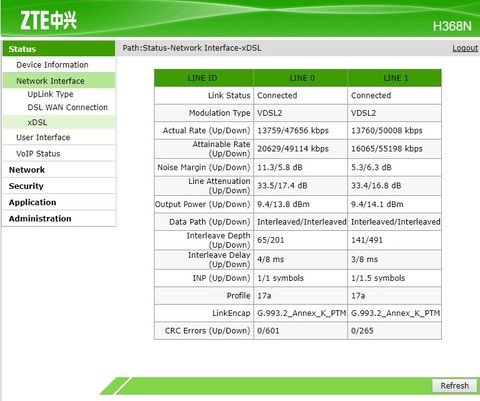Click the 33.5/17.4 dB value
480x401 pixels.
[x=282, y=186]
